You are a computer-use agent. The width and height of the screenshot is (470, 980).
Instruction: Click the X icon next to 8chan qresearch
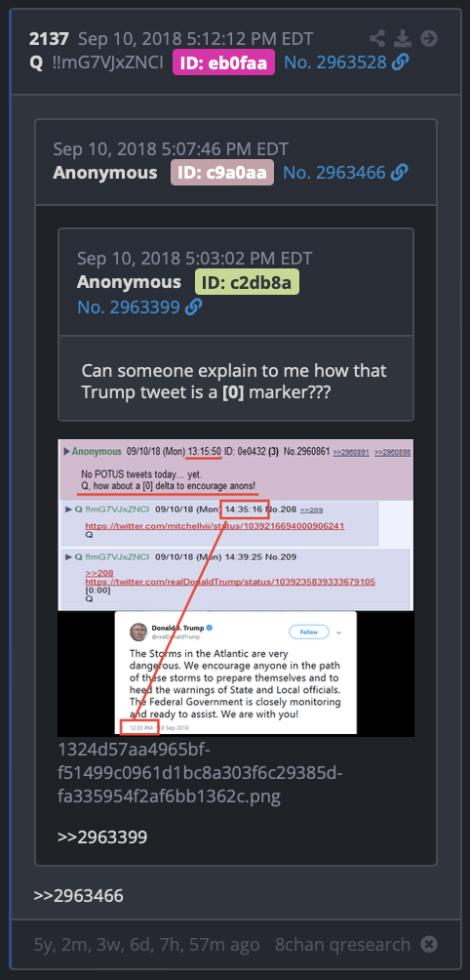429,944
